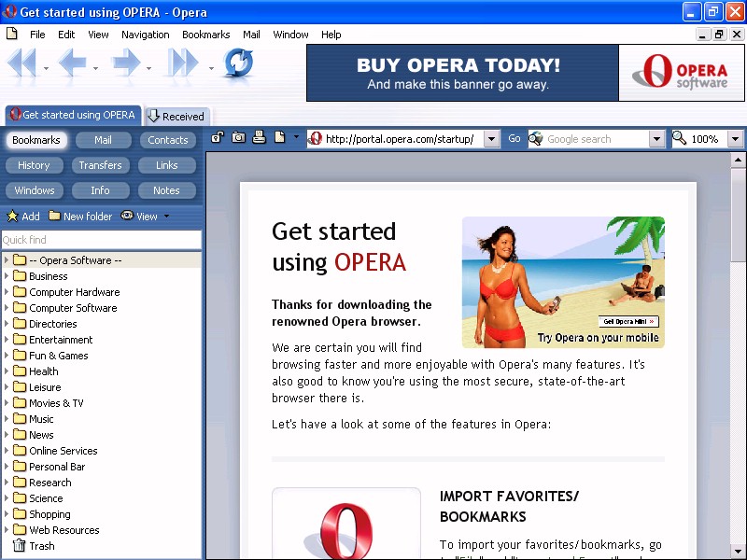747x560 pixels.
Task: Reload the page with the circular refresh icon
Action: [238, 63]
